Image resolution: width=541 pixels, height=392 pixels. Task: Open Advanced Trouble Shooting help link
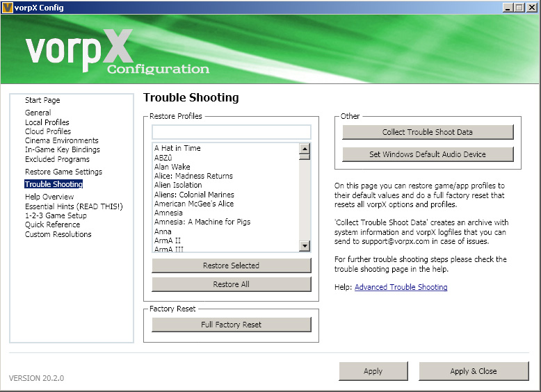401,287
